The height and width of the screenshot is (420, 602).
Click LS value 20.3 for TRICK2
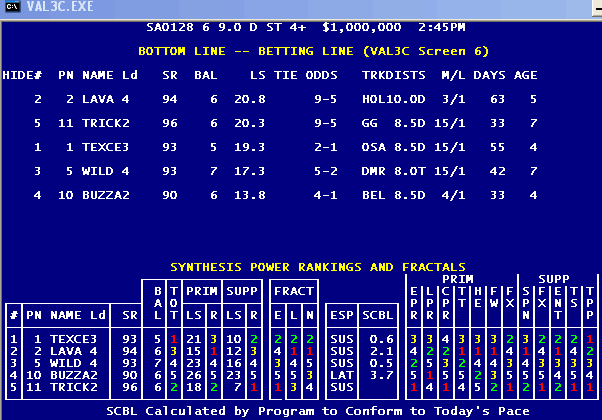coord(250,123)
